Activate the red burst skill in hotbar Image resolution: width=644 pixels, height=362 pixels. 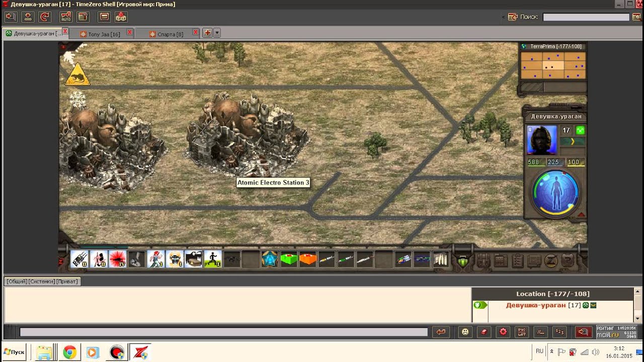(x=118, y=259)
